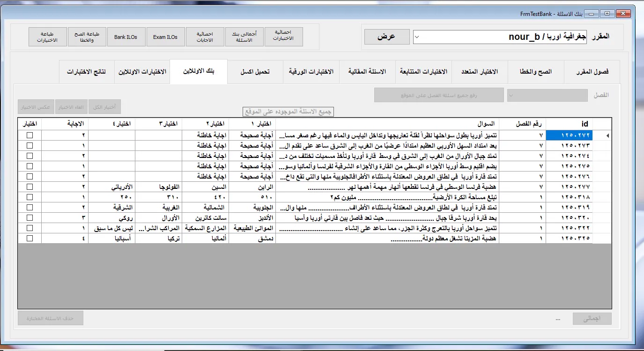
Task: Open the الاسئلة المقالية tab
Action: pyautogui.click(x=367, y=72)
